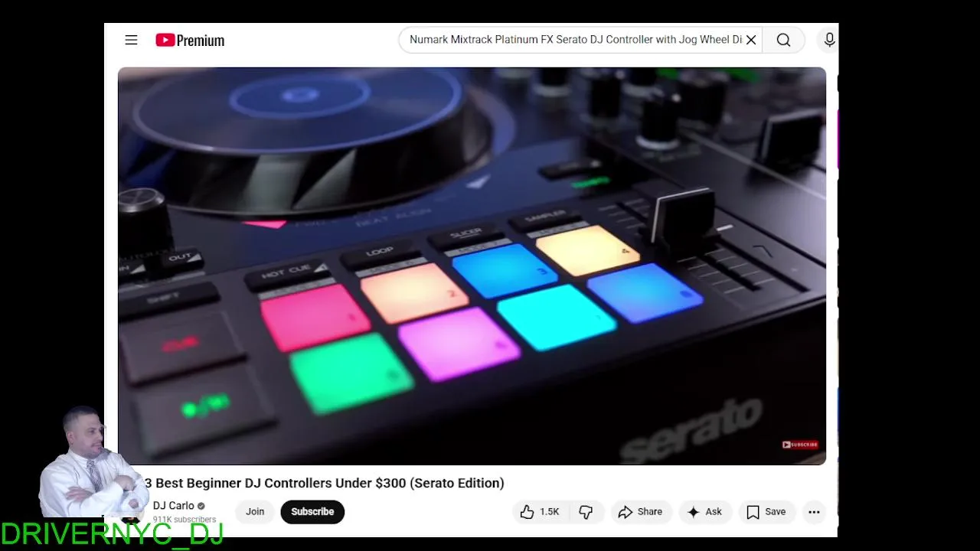Click the magnifier search button
The image size is (980, 551).
(783, 40)
